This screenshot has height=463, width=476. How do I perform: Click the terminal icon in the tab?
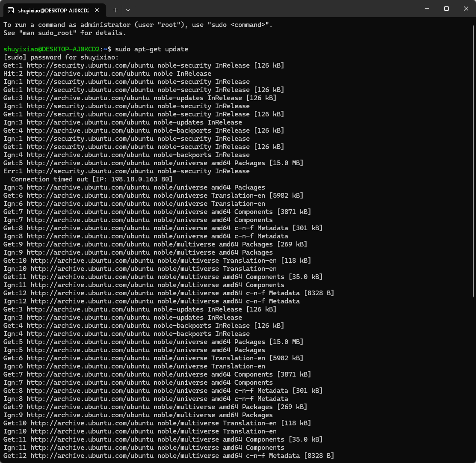[x=11, y=11]
